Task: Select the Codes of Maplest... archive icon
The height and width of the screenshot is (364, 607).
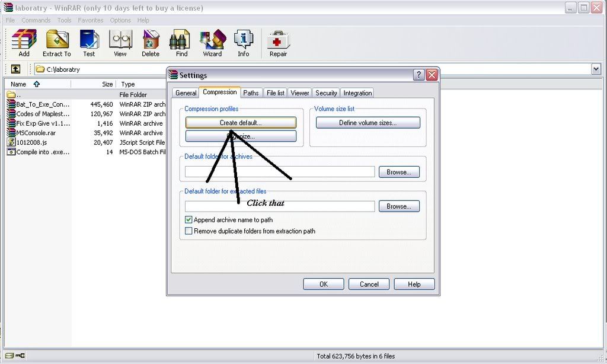Action: click(11, 114)
